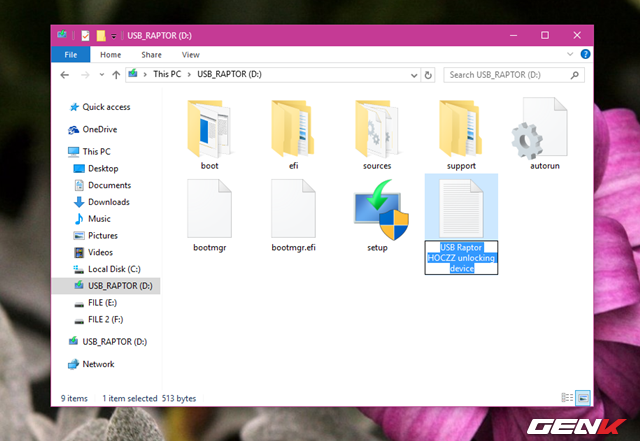Click '1 item selected 513 bytes' status

click(x=149, y=399)
